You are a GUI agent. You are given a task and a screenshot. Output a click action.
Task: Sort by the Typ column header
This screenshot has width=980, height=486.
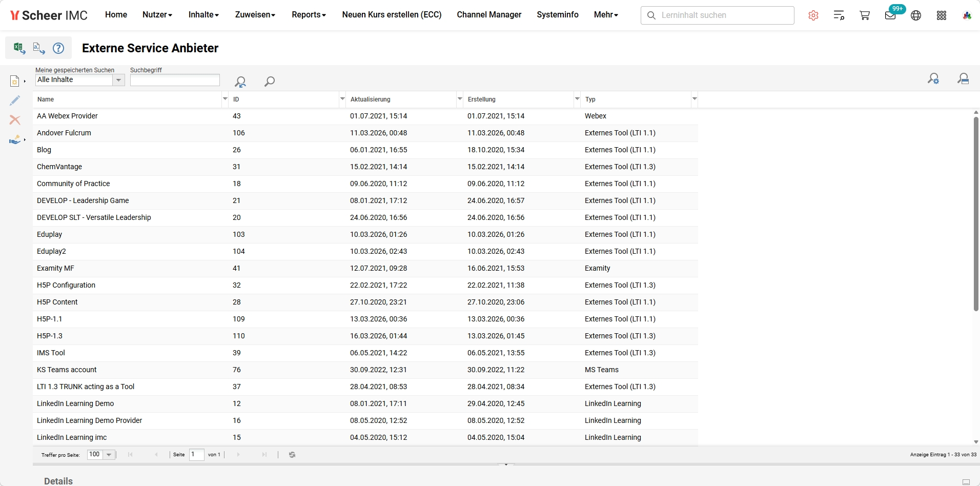590,99
